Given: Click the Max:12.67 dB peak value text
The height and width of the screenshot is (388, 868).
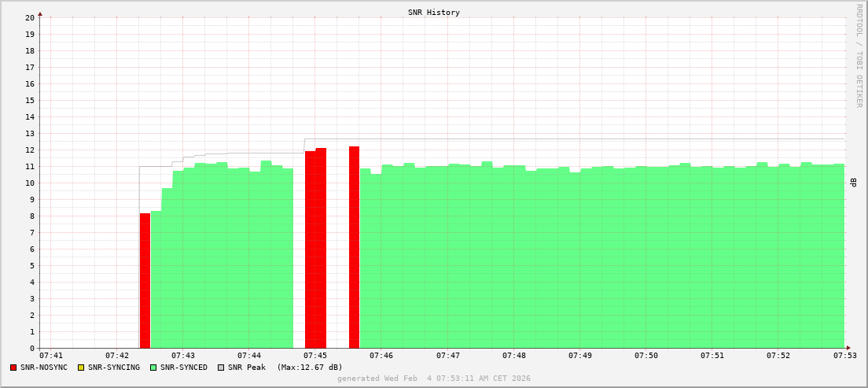Looking at the screenshot, I should pyautogui.click(x=310, y=368).
